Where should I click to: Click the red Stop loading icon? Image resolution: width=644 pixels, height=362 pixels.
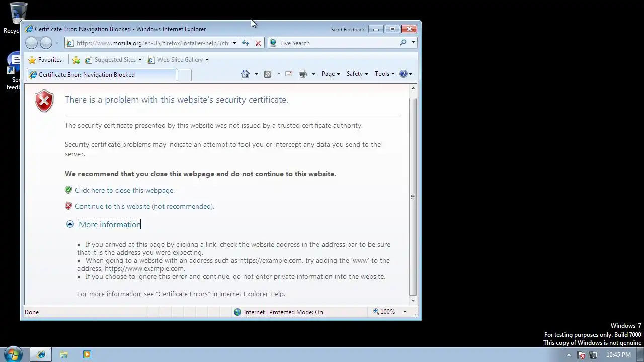click(258, 43)
